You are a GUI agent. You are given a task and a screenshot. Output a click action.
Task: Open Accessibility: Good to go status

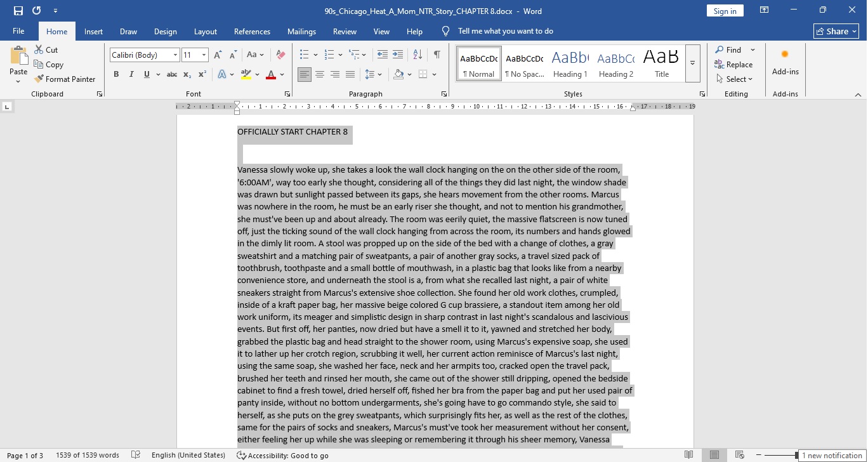(282, 455)
